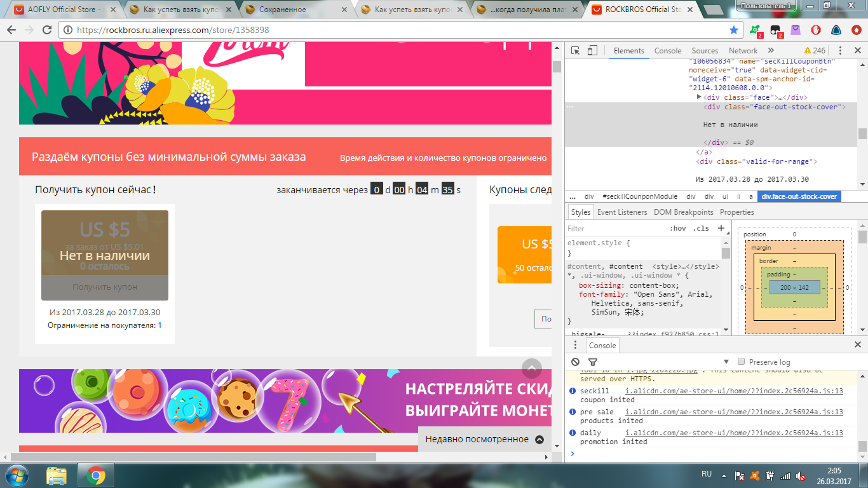
Task: Click the Chrome icon in the taskbar
Action: coord(96,475)
